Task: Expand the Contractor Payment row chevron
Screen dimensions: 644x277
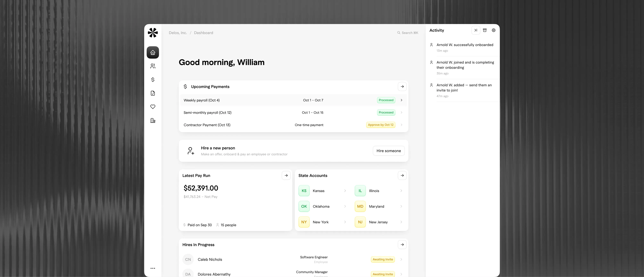Action: pyautogui.click(x=401, y=125)
